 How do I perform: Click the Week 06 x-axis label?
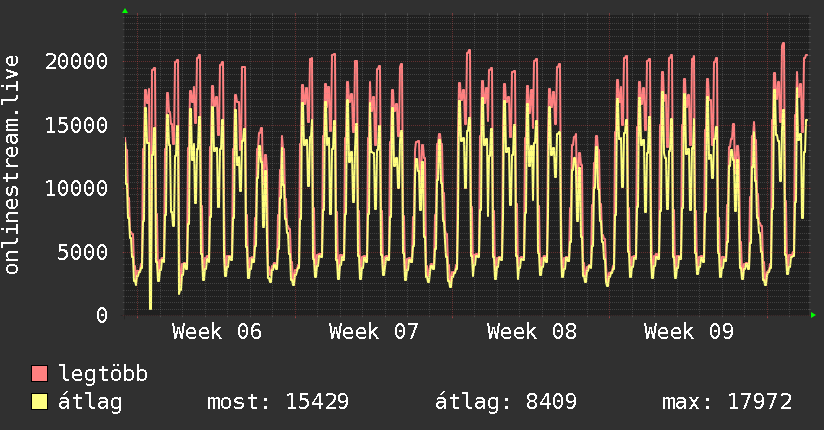[x=217, y=331]
